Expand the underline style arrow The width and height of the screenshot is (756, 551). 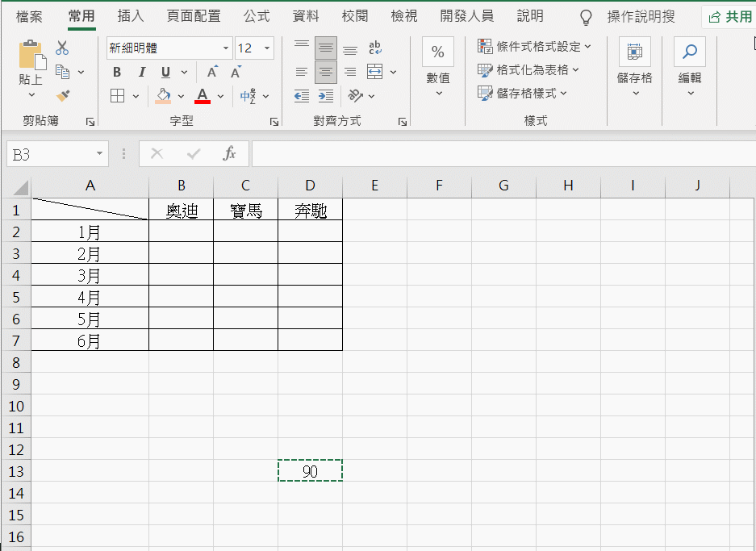[x=184, y=73]
